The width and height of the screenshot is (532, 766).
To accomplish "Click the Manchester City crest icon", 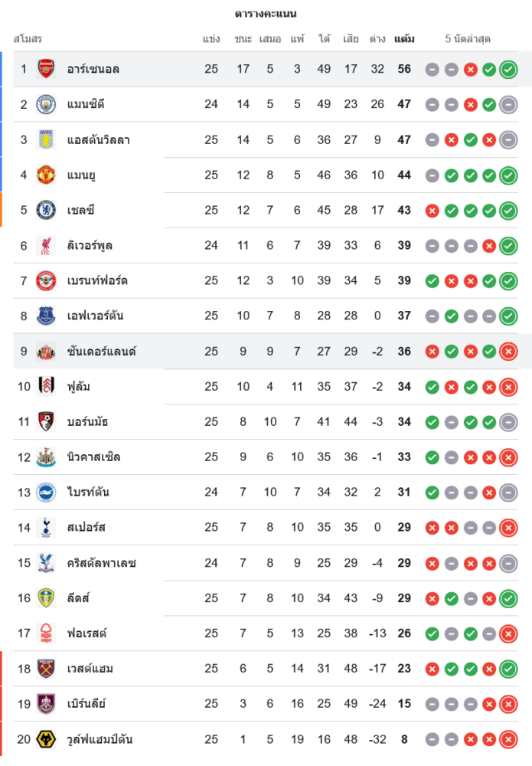I will click(x=46, y=104).
